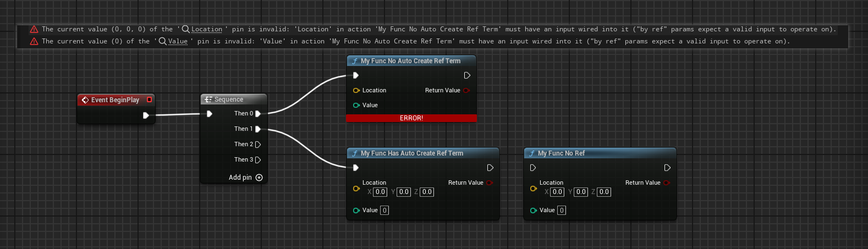Click the Location pin on the errored node
Screen dimensions: 868x249
click(x=356, y=90)
